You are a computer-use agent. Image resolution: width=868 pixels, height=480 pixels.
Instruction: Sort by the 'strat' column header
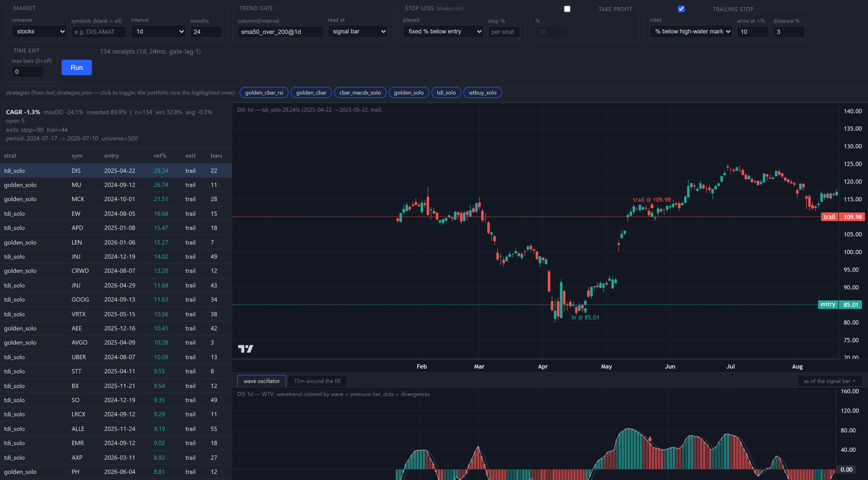point(10,156)
